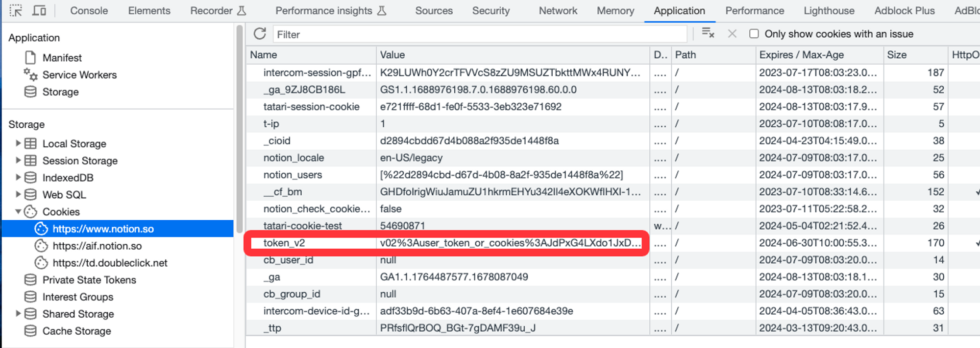
Task: Click the Cache Storage database icon
Action: click(30, 331)
